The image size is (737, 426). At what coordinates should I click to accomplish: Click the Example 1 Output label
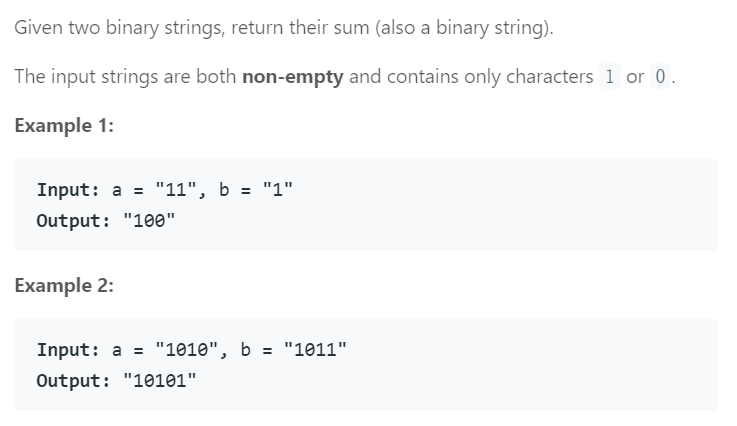coord(74,221)
